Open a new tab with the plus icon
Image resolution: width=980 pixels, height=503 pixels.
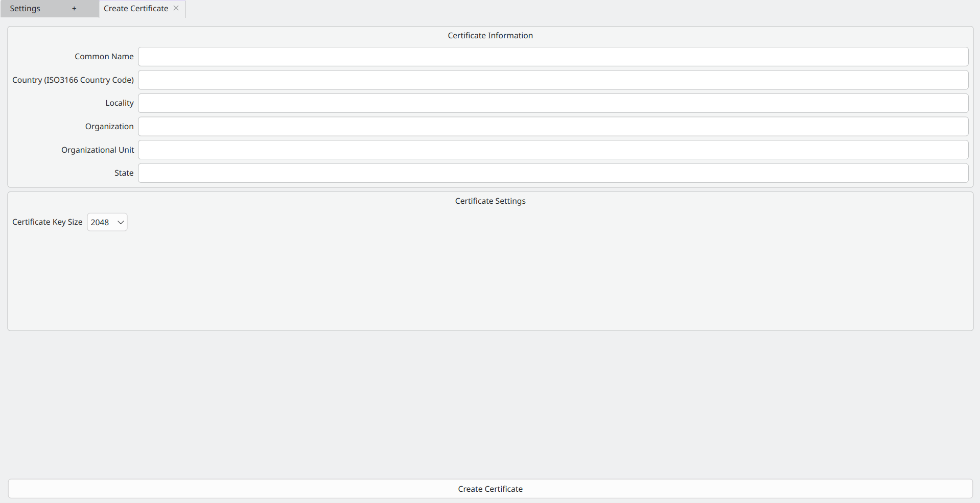pyautogui.click(x=74, y=9)
